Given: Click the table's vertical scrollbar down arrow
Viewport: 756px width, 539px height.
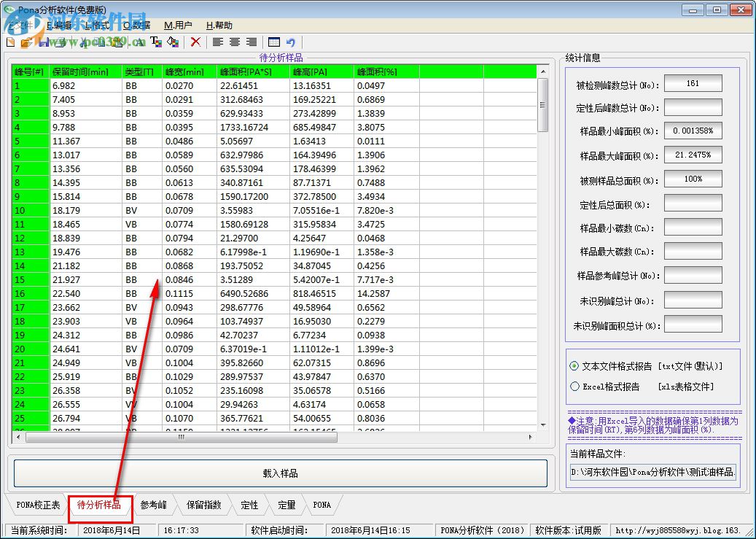Looking at the screenshot, I should tap(542, 424).
